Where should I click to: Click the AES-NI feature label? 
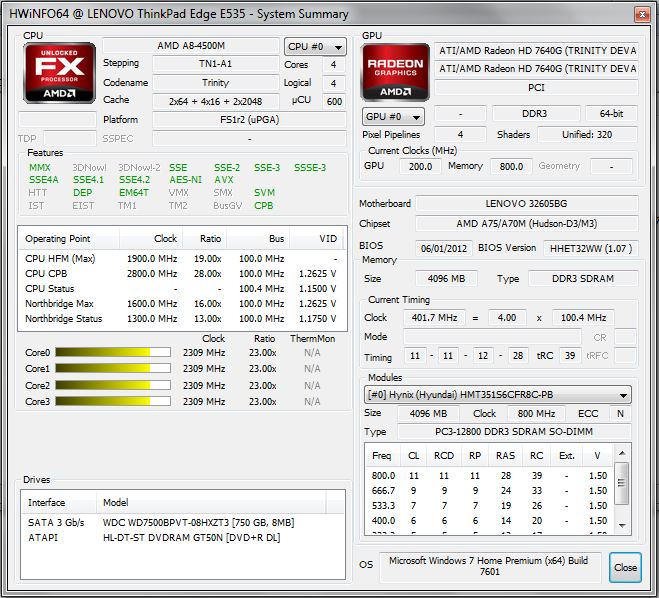185,180
